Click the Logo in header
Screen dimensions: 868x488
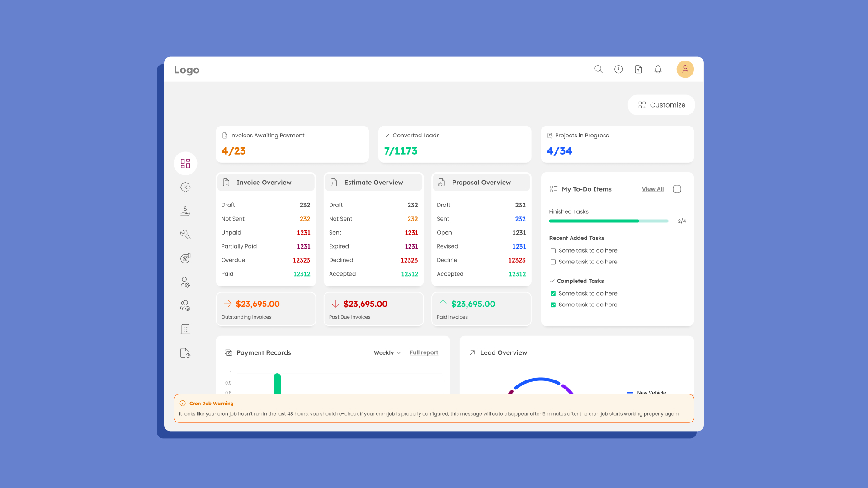click(x=187, y=70)
